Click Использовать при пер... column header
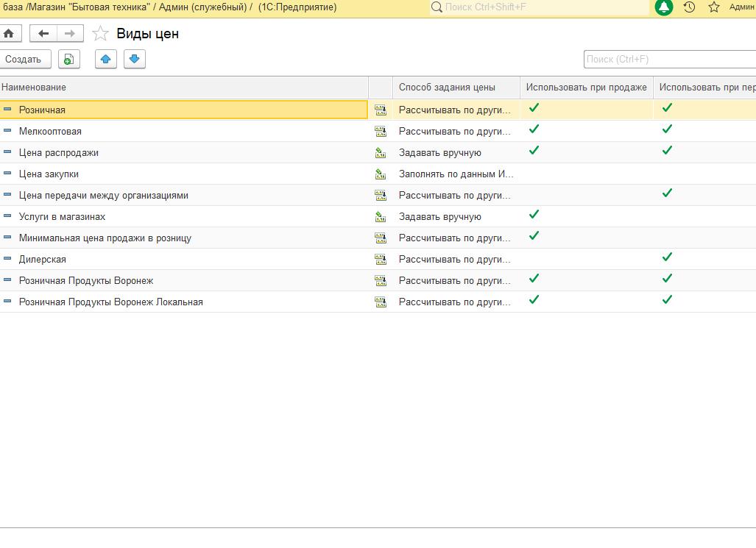Viewport: 756px width, 548px height. [704, 88]
